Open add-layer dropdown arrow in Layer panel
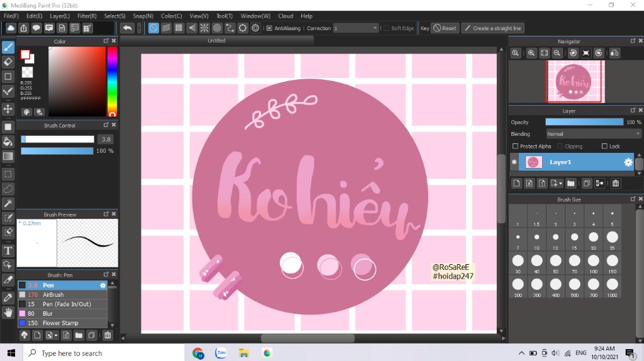The image size is (644, 361). coord(560,184)
